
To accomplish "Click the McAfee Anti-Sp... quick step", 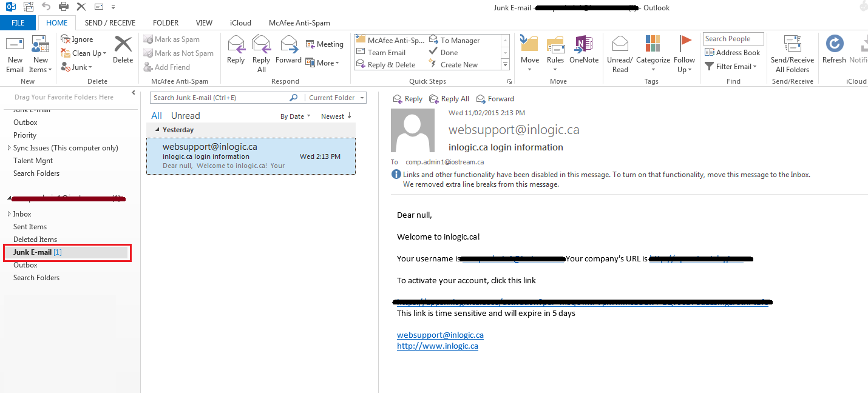I will 391,41.
